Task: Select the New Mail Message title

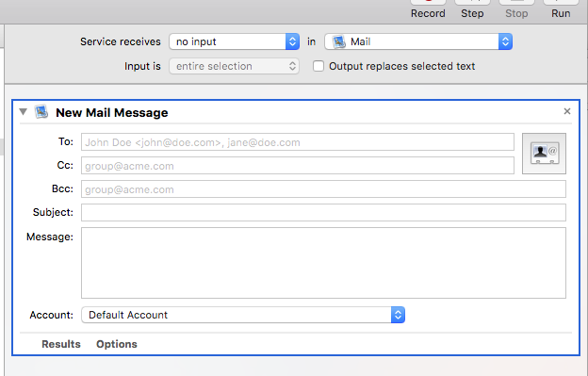Action: [x=112, y=112]
